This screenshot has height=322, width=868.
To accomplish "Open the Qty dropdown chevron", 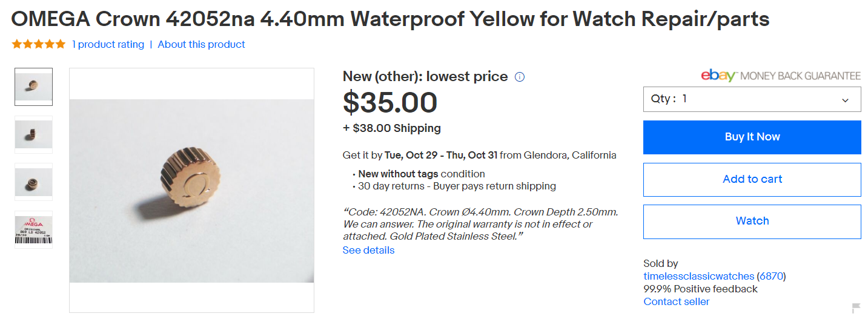I will point(845,100).
